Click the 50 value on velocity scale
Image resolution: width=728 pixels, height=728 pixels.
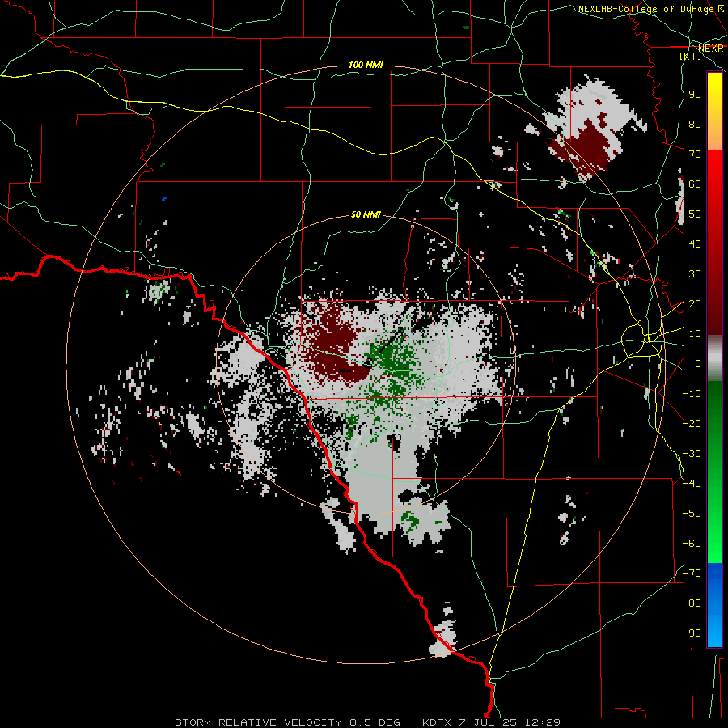(695, 214)
